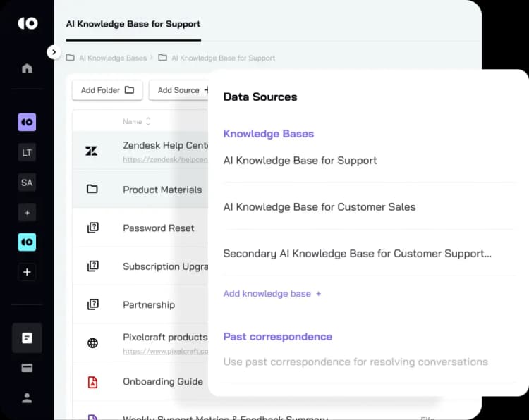This screenshot has width=529, height=420.
Task: Open the user profile icon
Action: coord(27,397)
